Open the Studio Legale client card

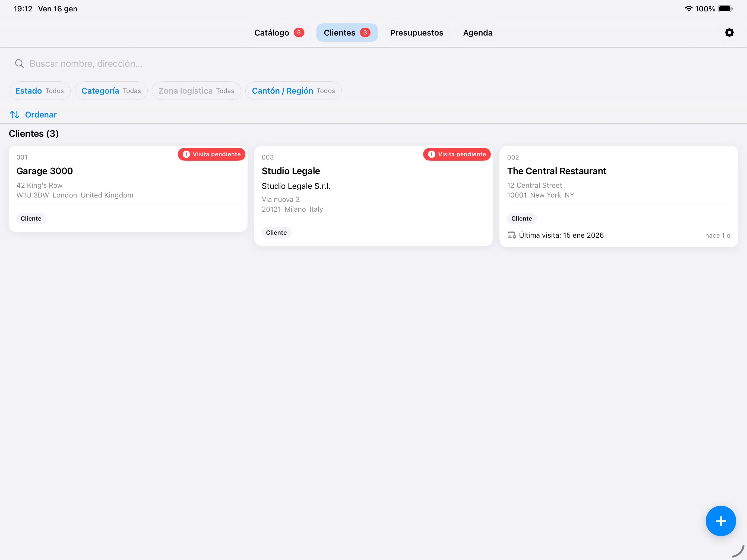click(373, 196)
